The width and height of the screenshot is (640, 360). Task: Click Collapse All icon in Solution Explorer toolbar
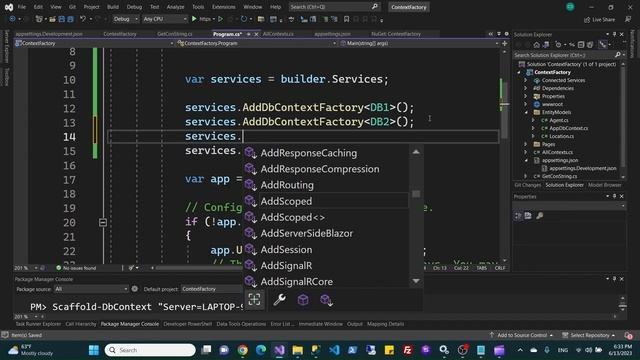click(581, 45)
